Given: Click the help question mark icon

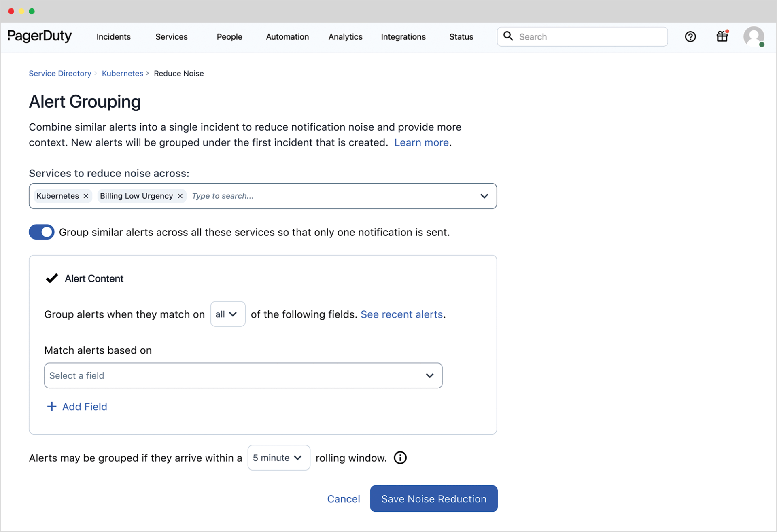Looking at the screenshot, I should pos(690,36).
